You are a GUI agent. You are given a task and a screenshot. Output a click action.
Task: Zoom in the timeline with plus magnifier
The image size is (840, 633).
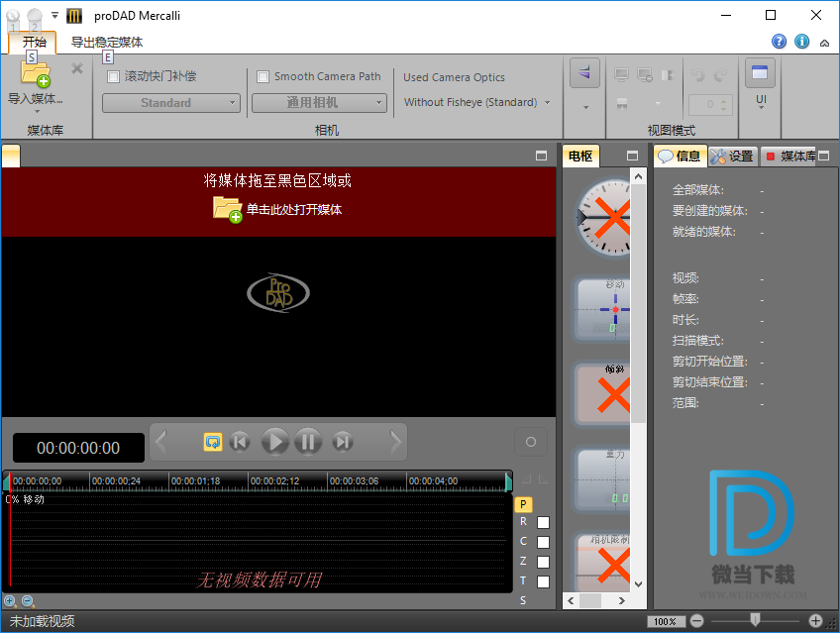click(10, 601)
